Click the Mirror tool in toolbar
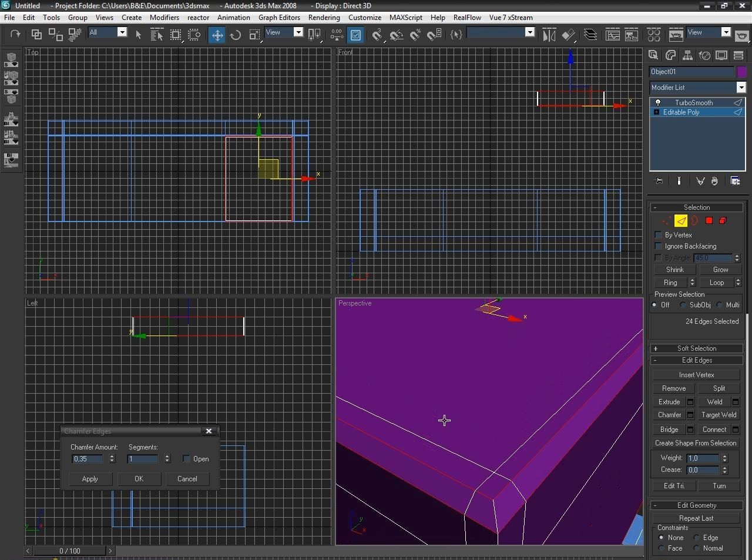The image size is (752, 560). click(549, 35)
